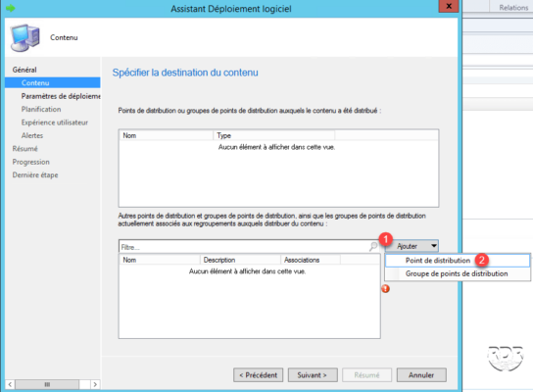Image resolution: width=533 pixels, height=392 pixels.
Task: Sort lower list by Nom column
Action: pos(160,260)
